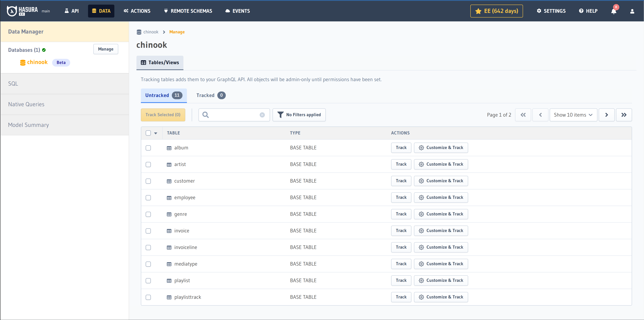Toggle the select-all checkbox in table header

click(149, 132)
